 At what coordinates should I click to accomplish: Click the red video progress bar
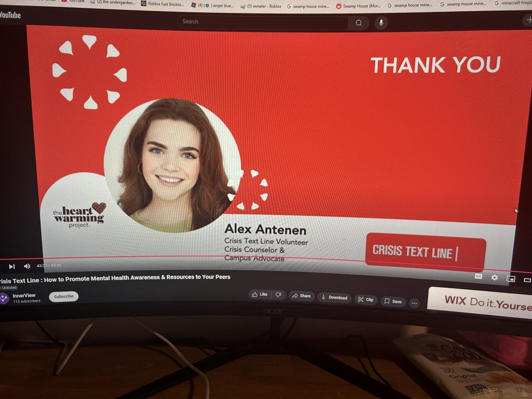point(266,259)
